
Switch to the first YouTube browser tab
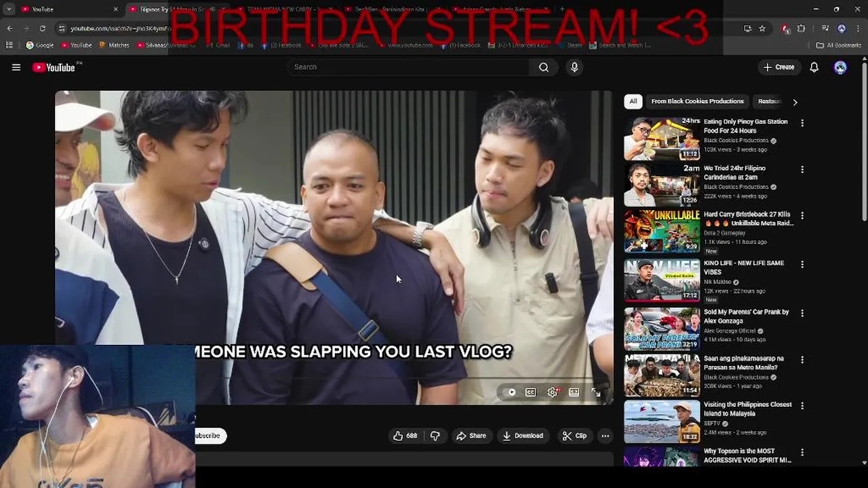(x=68, y=9)
